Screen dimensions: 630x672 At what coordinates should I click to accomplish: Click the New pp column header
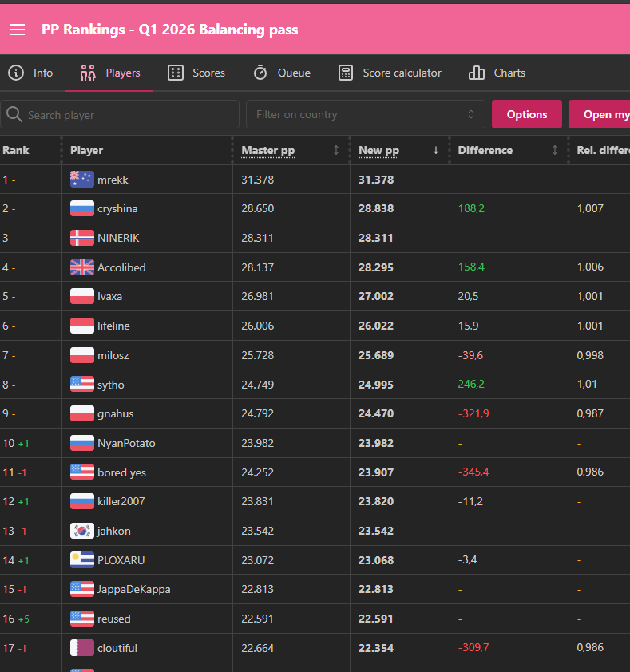point(378,150)
